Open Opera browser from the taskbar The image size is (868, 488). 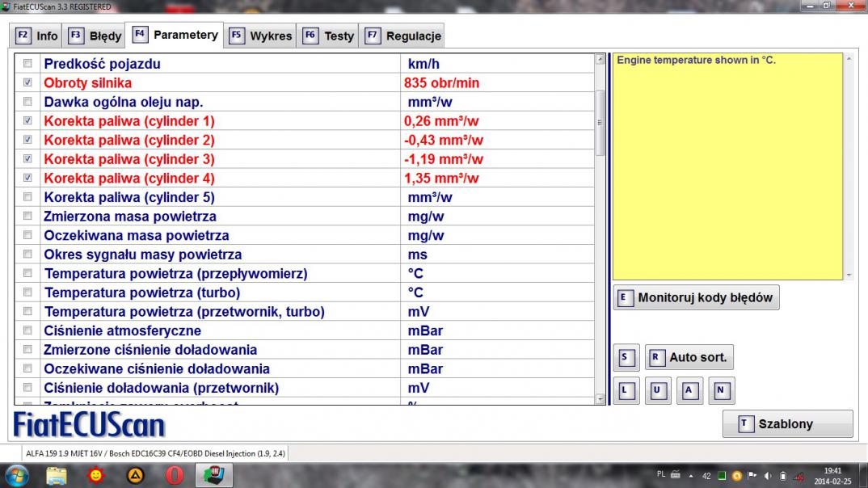pos(175,476)
